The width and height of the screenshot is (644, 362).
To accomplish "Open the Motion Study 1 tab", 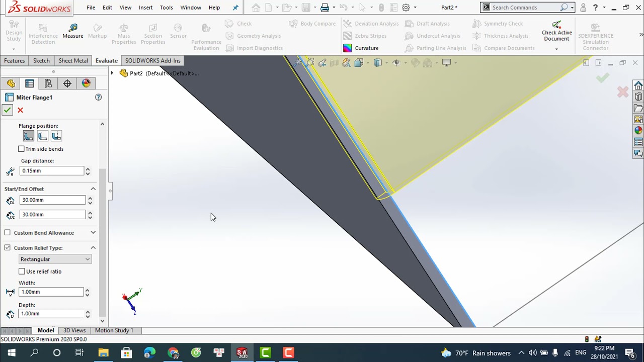I will pos(114,330).
